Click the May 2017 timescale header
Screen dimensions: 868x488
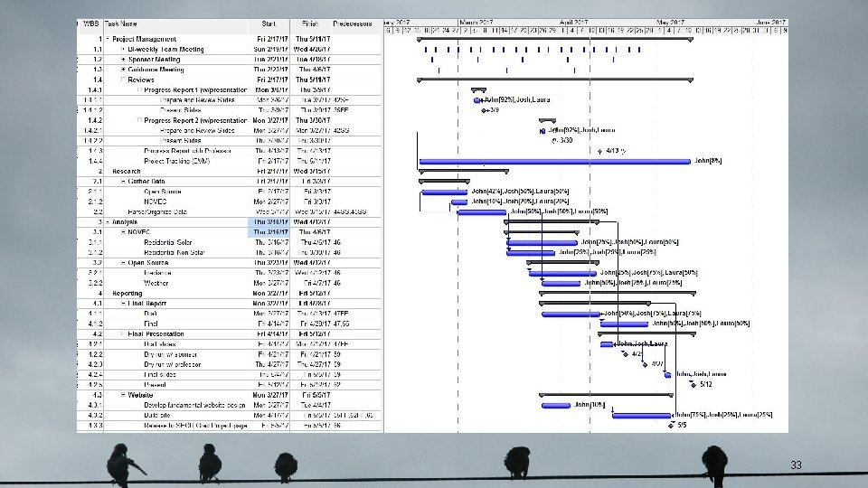(x=670, y=23)
